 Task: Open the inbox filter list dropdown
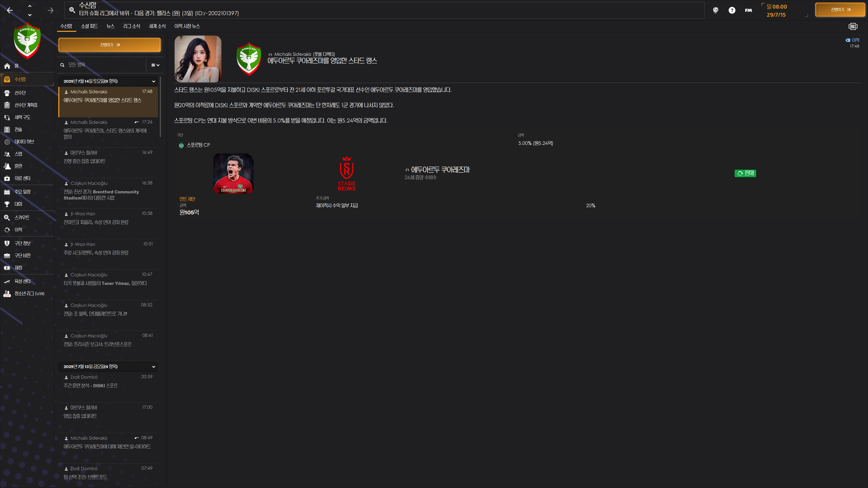(x=155, y=65)
